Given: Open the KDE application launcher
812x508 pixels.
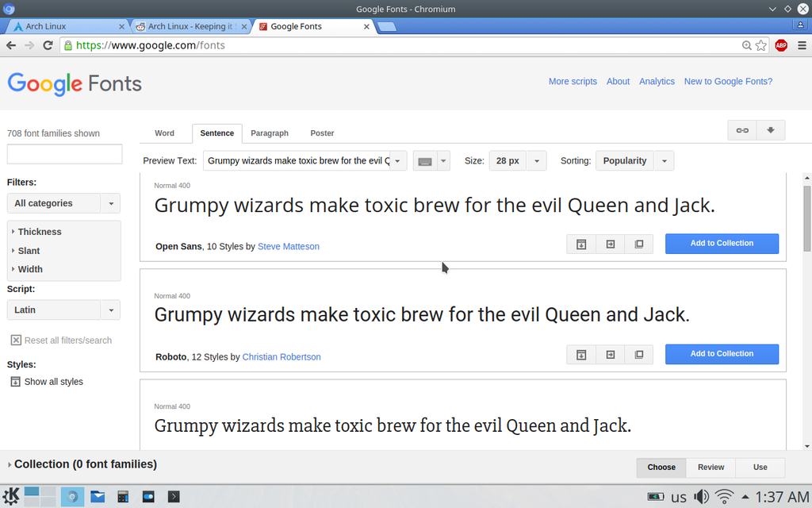Looking at the screenshot, I should coord(11,496).
